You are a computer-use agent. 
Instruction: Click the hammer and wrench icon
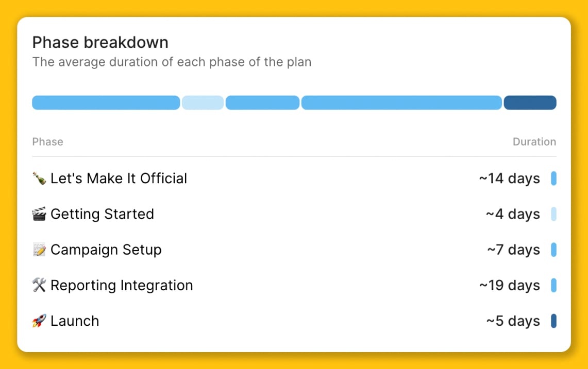point(39,285)
